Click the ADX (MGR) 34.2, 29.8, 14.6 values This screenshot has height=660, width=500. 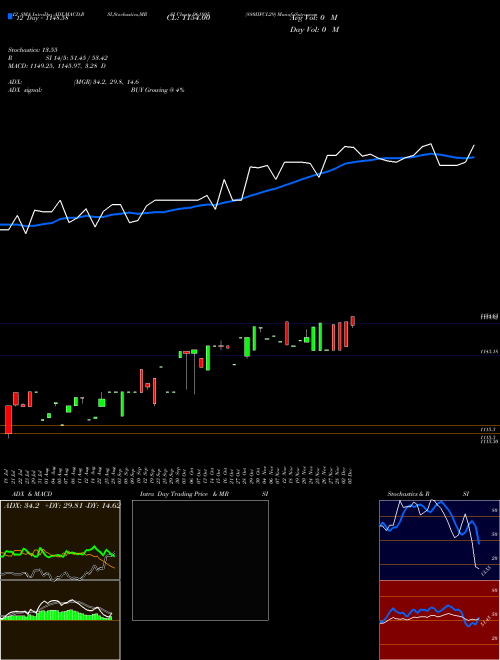coord(106,82)
